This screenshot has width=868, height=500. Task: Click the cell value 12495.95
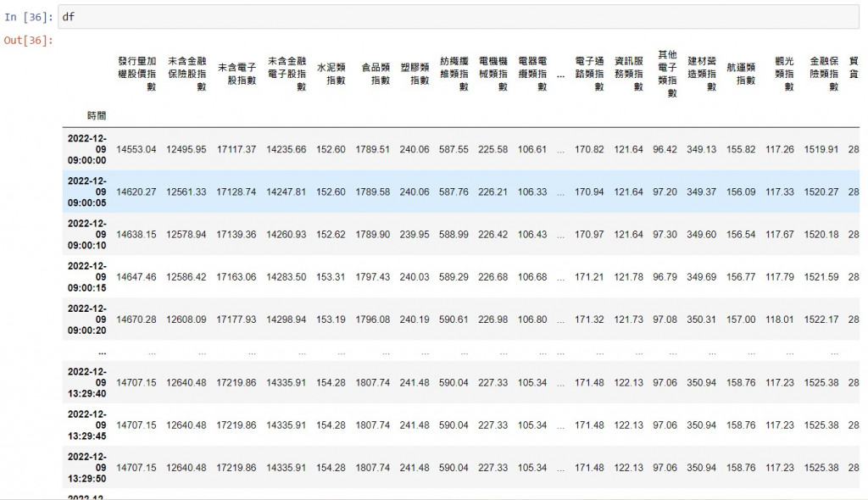click(x=186, y=149)
